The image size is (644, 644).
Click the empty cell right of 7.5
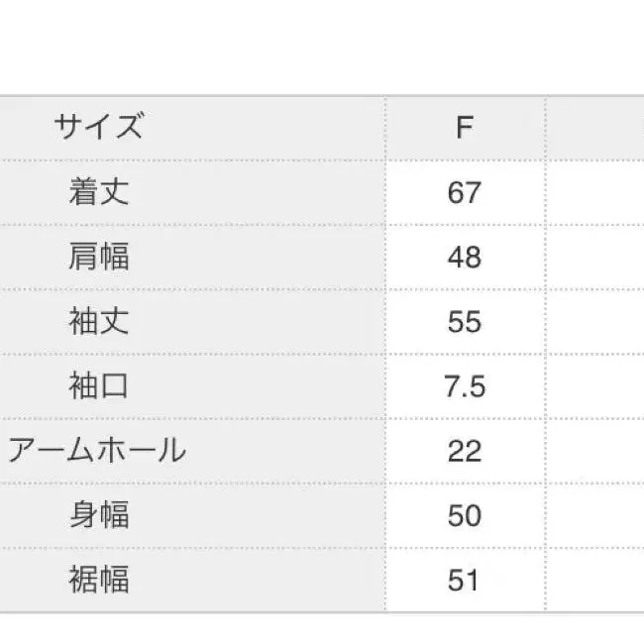(594, 386)
